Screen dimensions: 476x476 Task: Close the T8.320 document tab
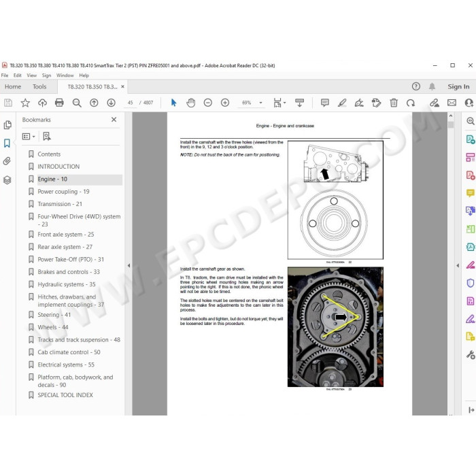coord(122,86)
